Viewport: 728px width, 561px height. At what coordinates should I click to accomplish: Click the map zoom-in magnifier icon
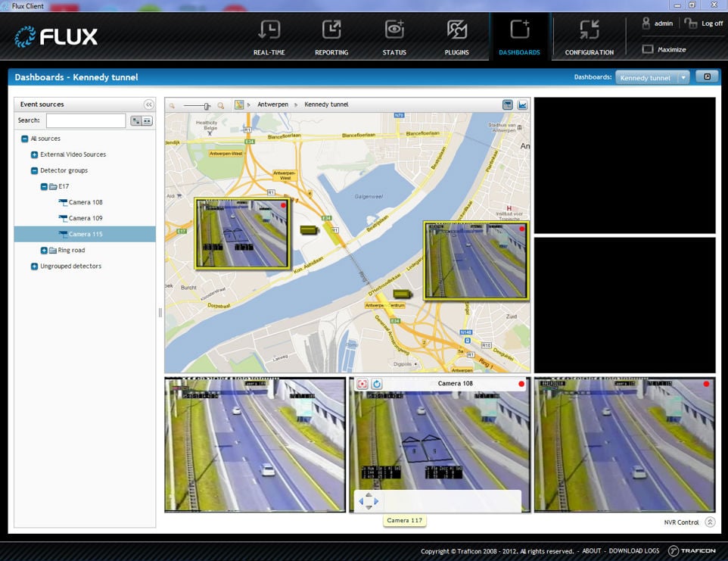(221, 105)
